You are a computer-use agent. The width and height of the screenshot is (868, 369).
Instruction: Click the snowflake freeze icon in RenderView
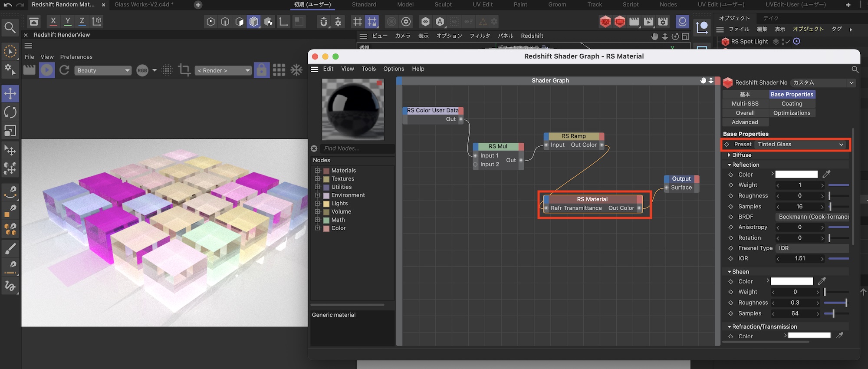point(296,70)
